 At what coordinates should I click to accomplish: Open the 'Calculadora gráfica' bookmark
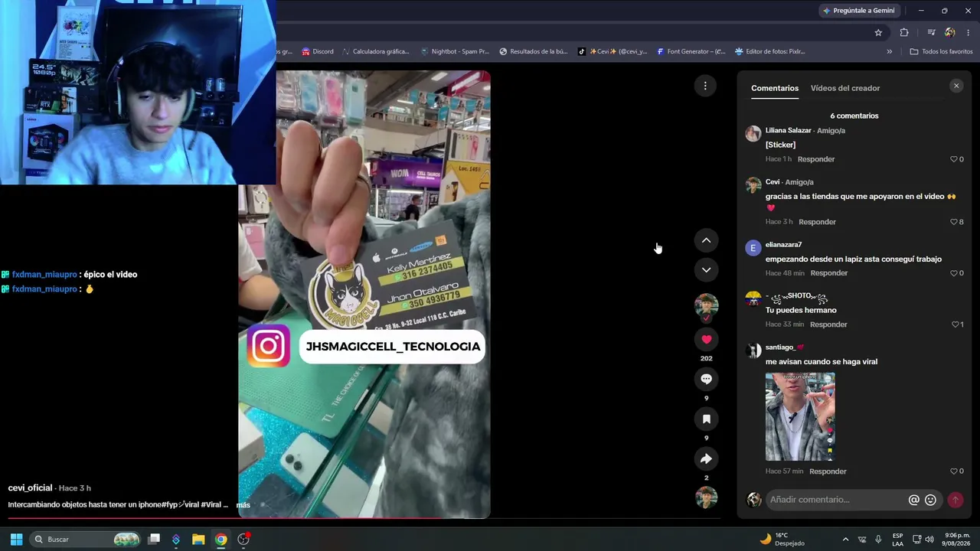click(x=375, y=52)
